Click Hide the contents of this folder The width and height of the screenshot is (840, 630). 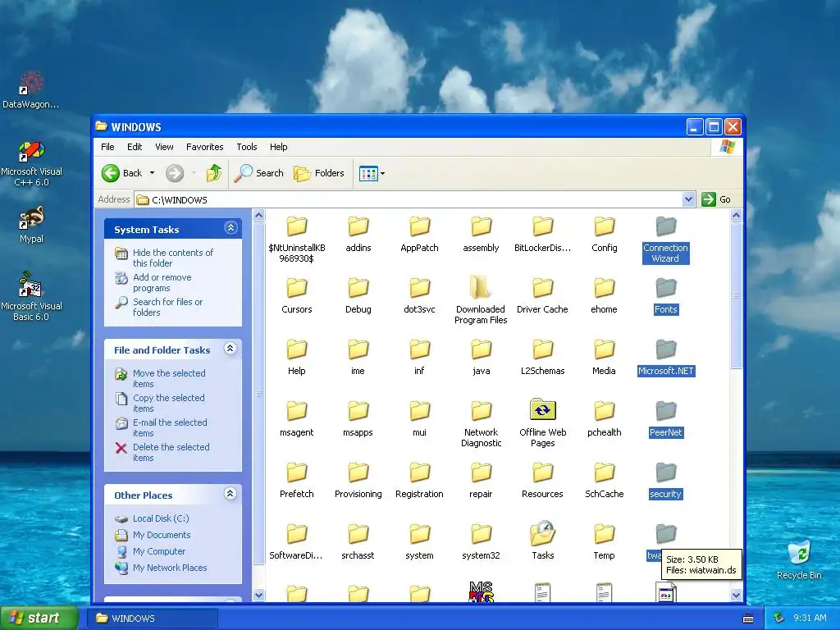coord(173,258)
